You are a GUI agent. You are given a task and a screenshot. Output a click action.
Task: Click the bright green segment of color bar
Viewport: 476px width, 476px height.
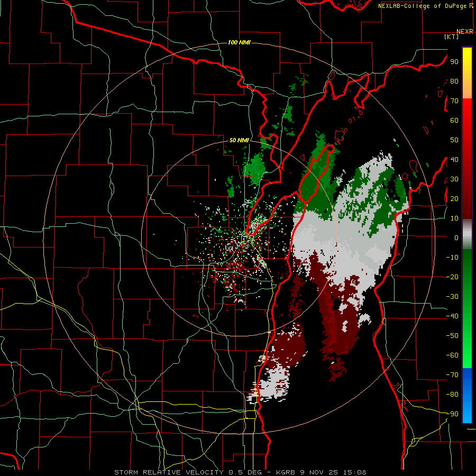coord(467,343)
